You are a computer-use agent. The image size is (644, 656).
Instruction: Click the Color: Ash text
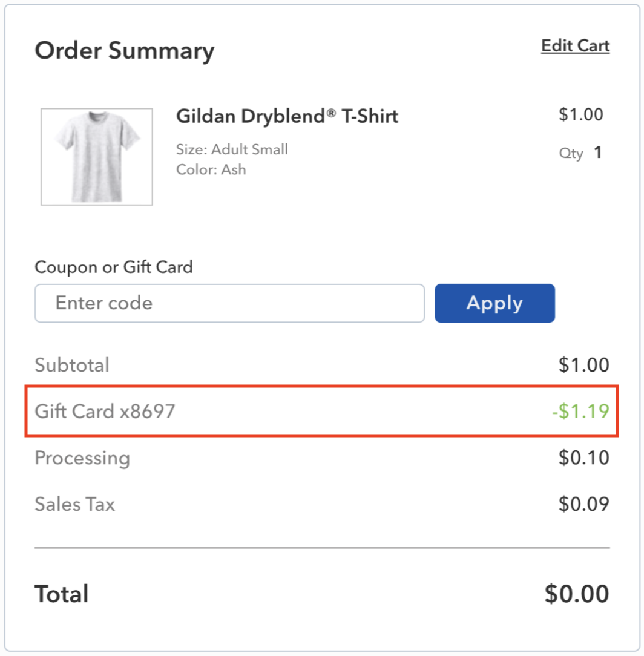coord(211,169)
